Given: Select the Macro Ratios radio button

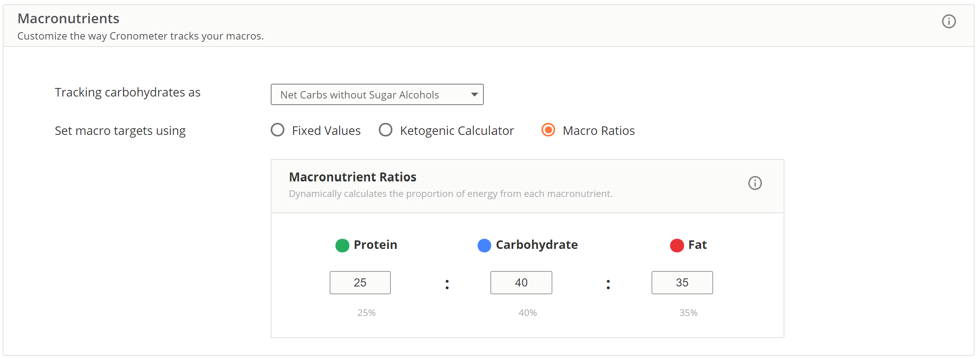Looking at the screenshot, I should tap(548, 130).
